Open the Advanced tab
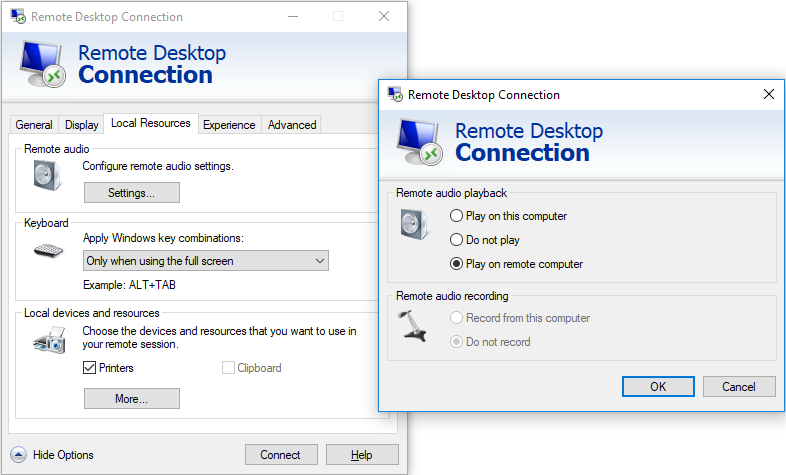Viewport: 786px width, 475px height. (x=292, y=125)
